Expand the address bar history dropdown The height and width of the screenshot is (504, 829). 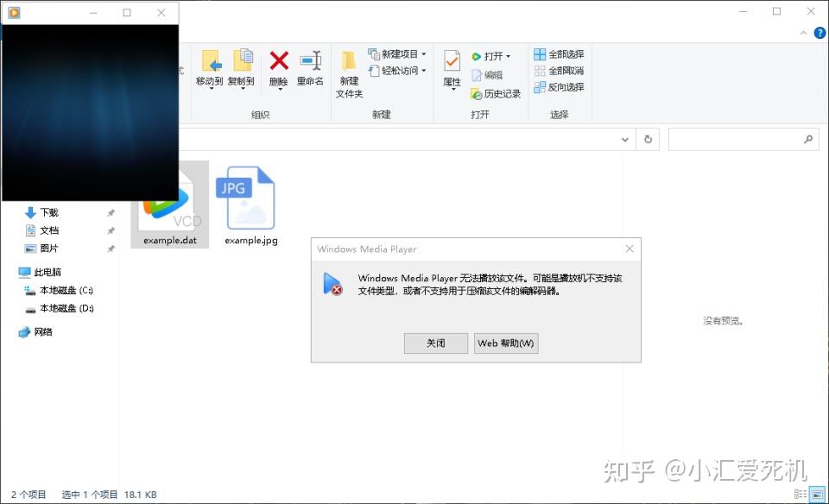pyautogui.click(x=624, y=139)
